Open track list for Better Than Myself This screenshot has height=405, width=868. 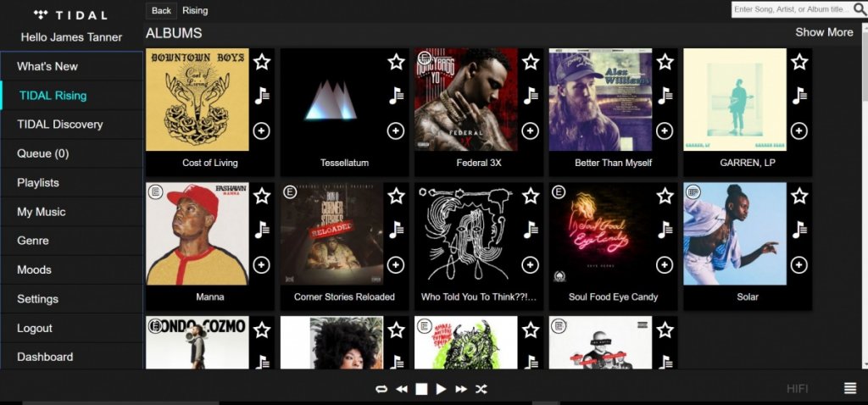[x=665, y=96]
